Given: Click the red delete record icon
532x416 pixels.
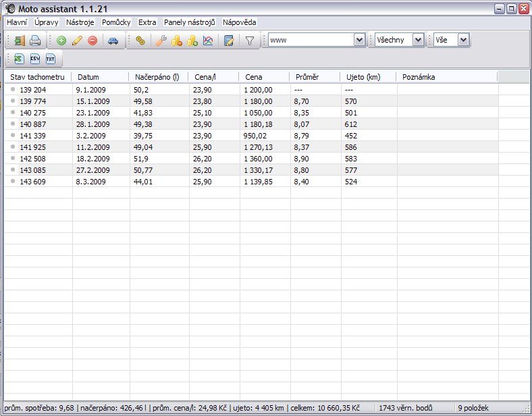Looking at the screenshot, I should click(92, 41).
